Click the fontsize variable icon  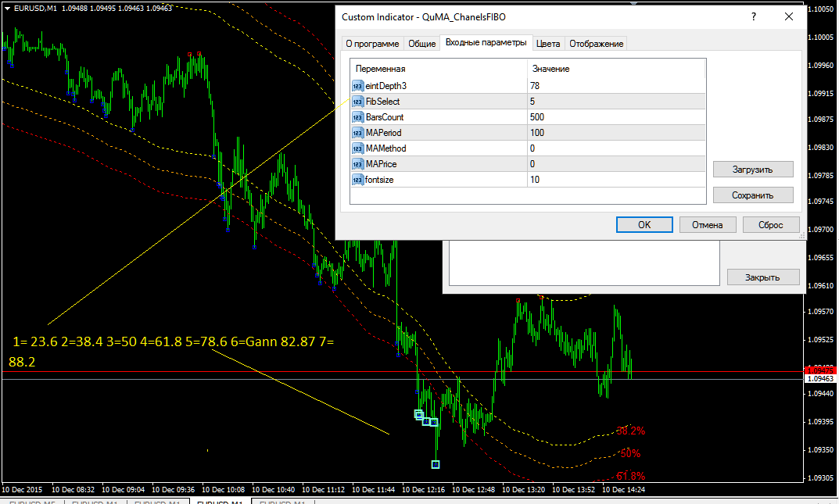pos(357,180)
